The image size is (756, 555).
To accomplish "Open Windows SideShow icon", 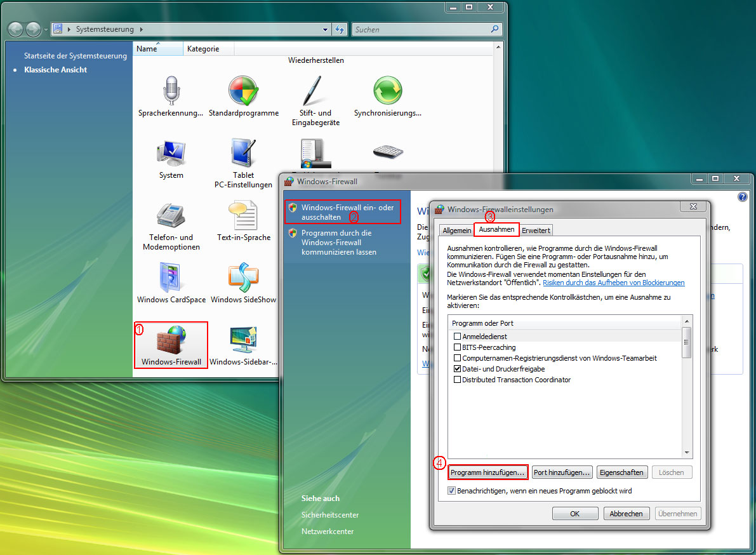I will click(244, 283).
